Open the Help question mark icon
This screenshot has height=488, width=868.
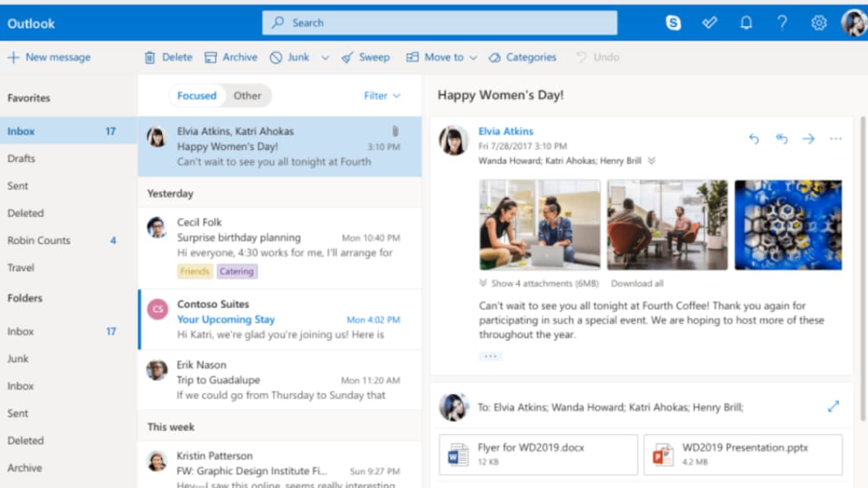tap(782, 22)
